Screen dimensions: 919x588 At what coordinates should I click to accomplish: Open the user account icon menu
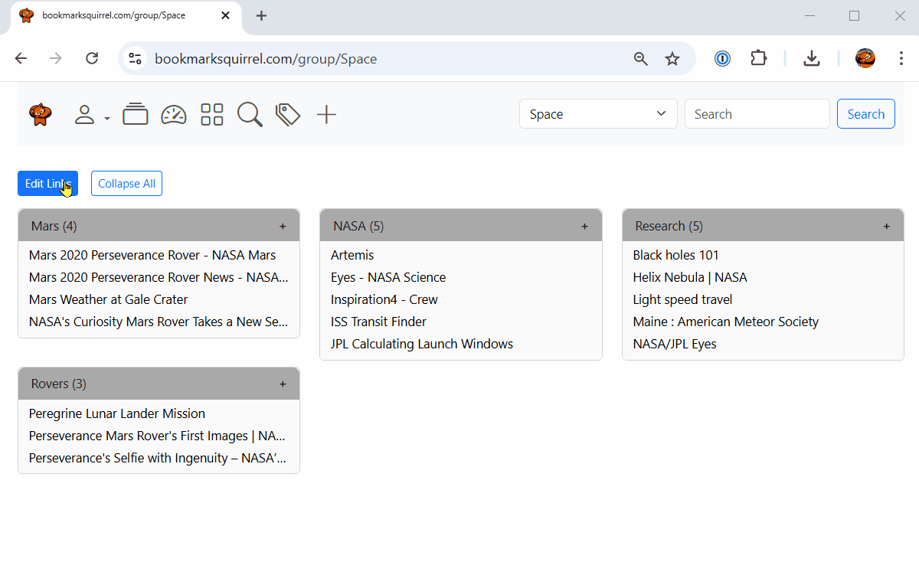point(84,115)
